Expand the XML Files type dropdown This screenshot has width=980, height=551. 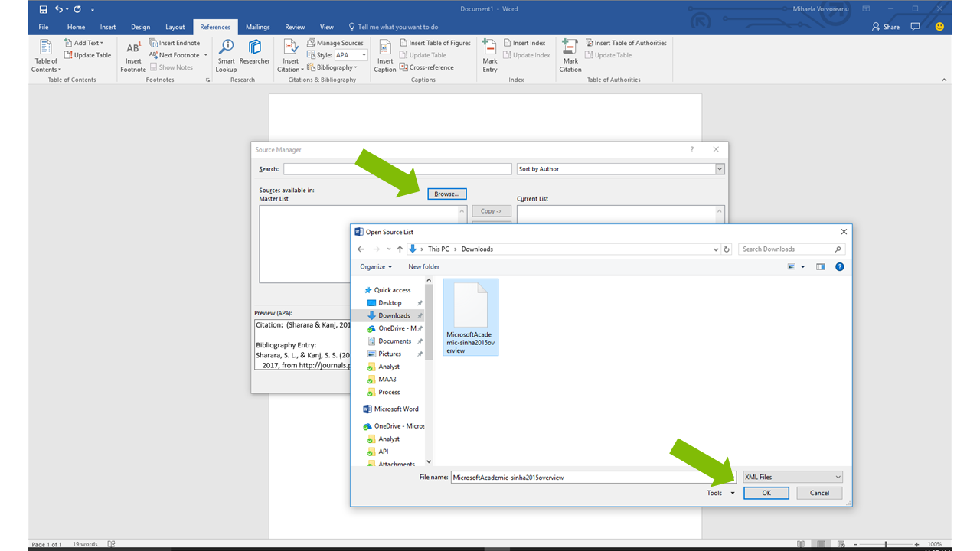click(x=792, y=477)
